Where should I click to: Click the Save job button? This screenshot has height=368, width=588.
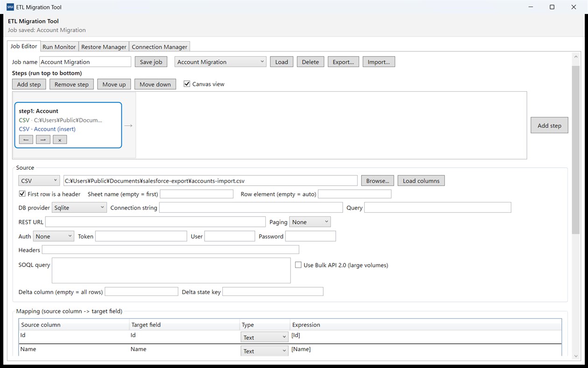pyautogui.click(x=151, y=62)
